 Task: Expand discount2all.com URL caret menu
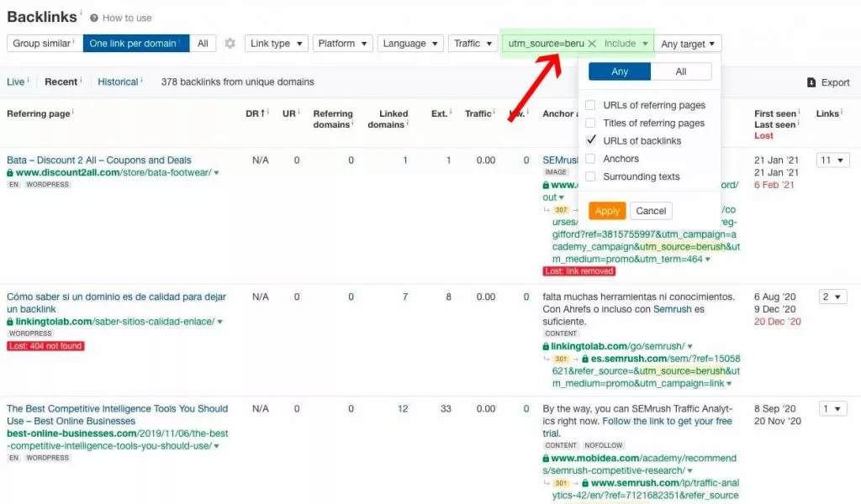pyautogui.click(x=216, y=173)
